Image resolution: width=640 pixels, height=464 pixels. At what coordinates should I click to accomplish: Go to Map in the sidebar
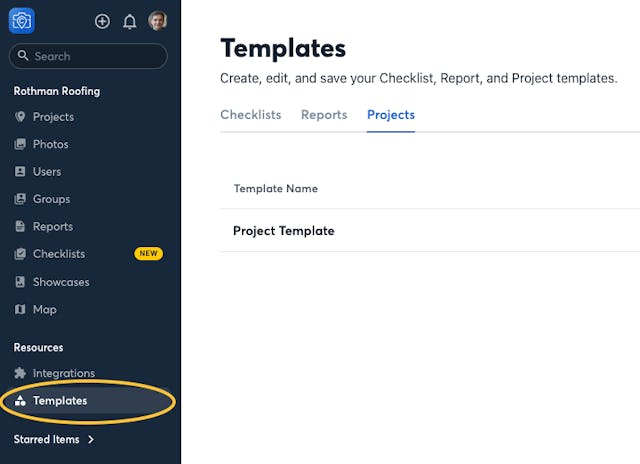pyautogui.click(x=45, y=310)
